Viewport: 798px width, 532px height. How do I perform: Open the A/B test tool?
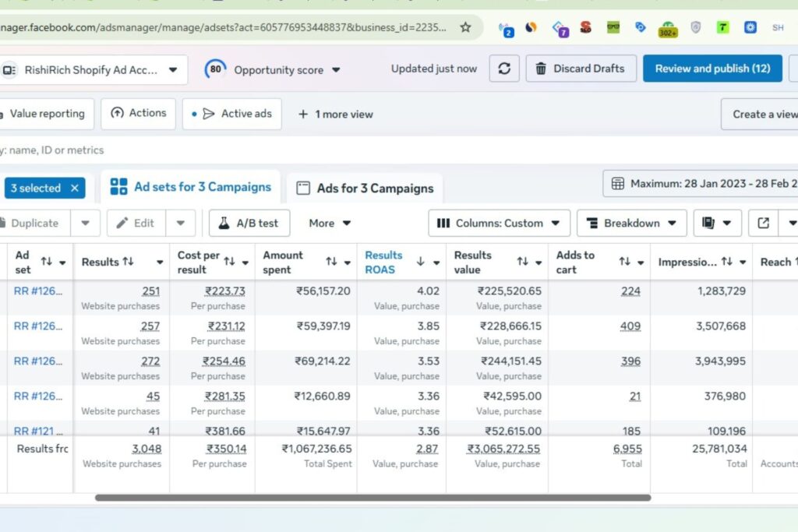pos(249,224)
